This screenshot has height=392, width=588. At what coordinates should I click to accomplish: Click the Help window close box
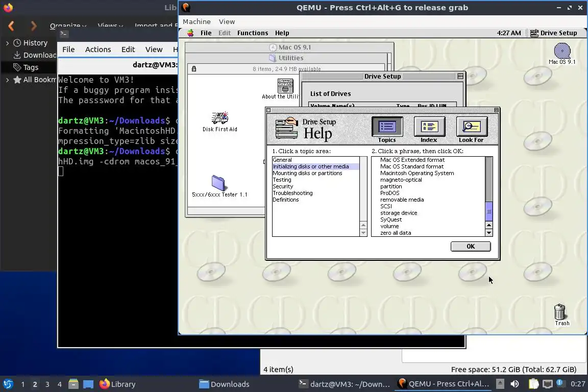click(x=268, y=110)
